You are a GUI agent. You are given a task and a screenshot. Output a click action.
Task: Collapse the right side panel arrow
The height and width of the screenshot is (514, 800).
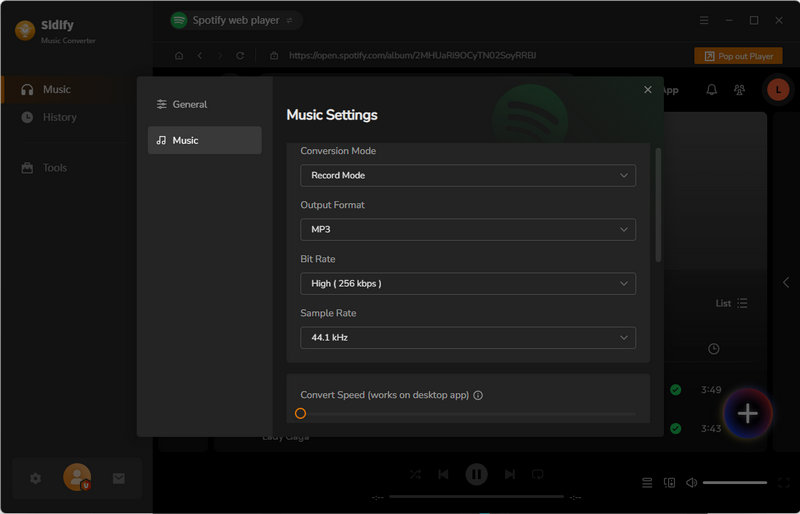[x=786, y=282]
